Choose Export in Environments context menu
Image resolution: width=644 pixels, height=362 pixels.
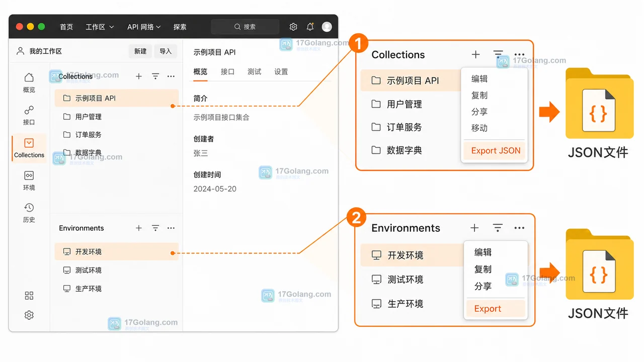point(496,309)
